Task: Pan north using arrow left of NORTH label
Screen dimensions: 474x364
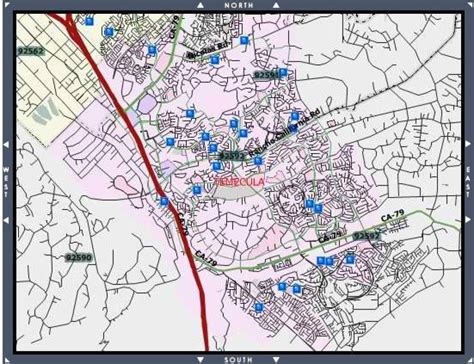Action: point(200,5)
